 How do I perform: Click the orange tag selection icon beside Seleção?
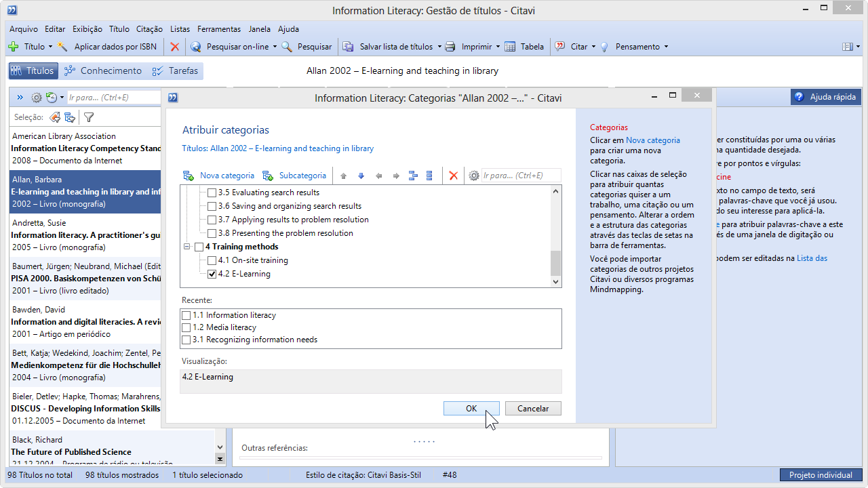[56, 117]
